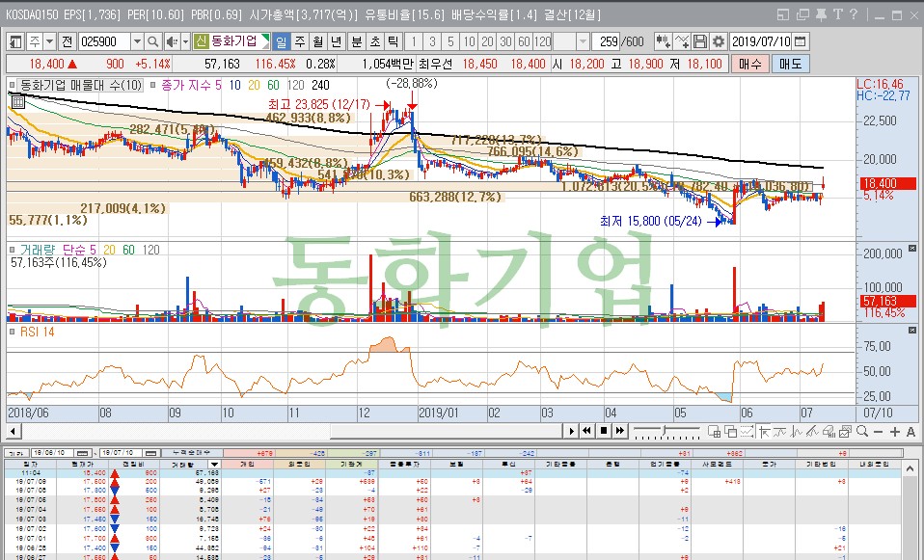Collapse the volume panel with its x box
Viewport: 924px width, 560px height.
pyautogui.click(x=912, y=249)
